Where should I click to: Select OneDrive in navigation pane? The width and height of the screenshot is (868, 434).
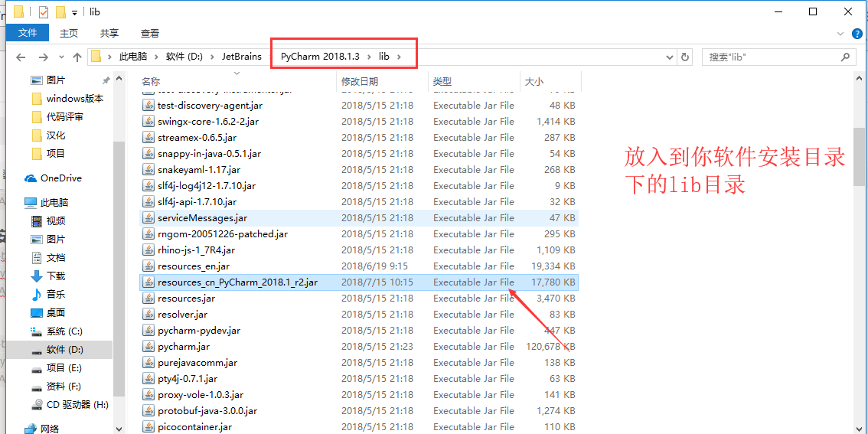pyautogui.click(x=61, y=178)
